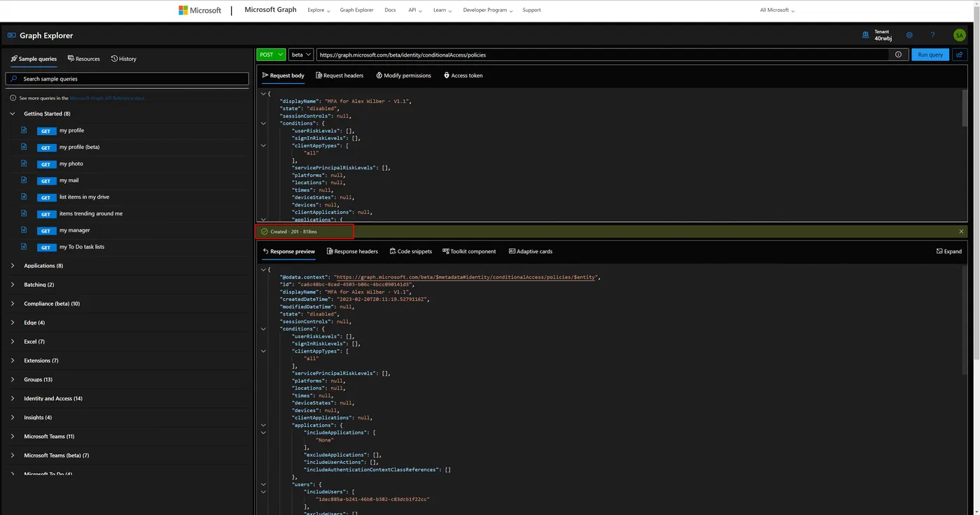Open the SA profile avatar
This screenshot has height=515, width=980.
[x=959, y=35]
